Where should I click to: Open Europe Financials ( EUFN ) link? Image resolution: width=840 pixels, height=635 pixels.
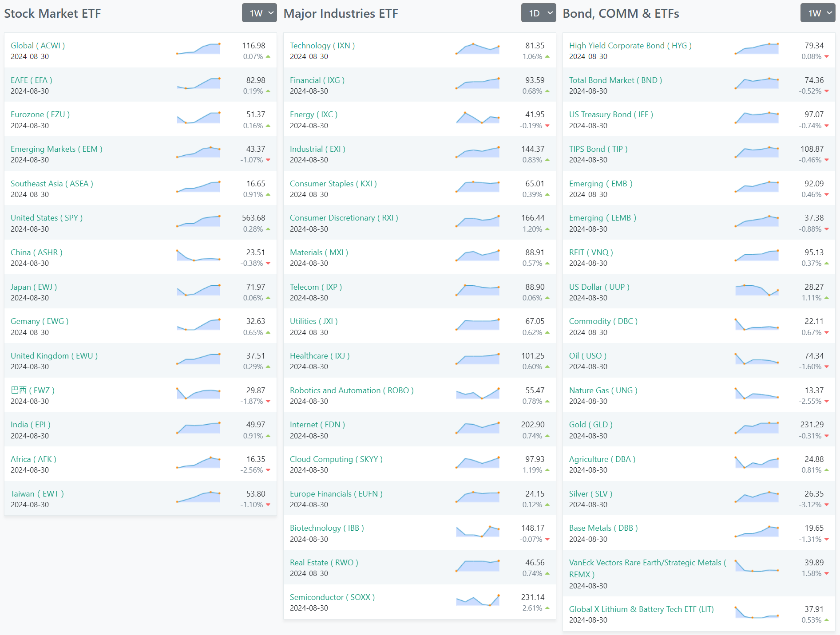(336, 494)
